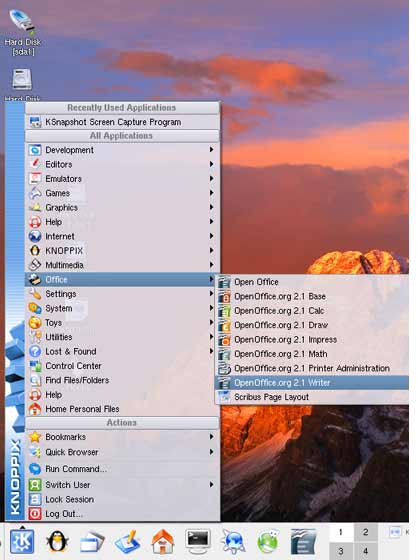Open OpenOffice.org 2.1 Printer Administration
The height and width of the screenshot is (560, 420).
(x=312, y=369)
